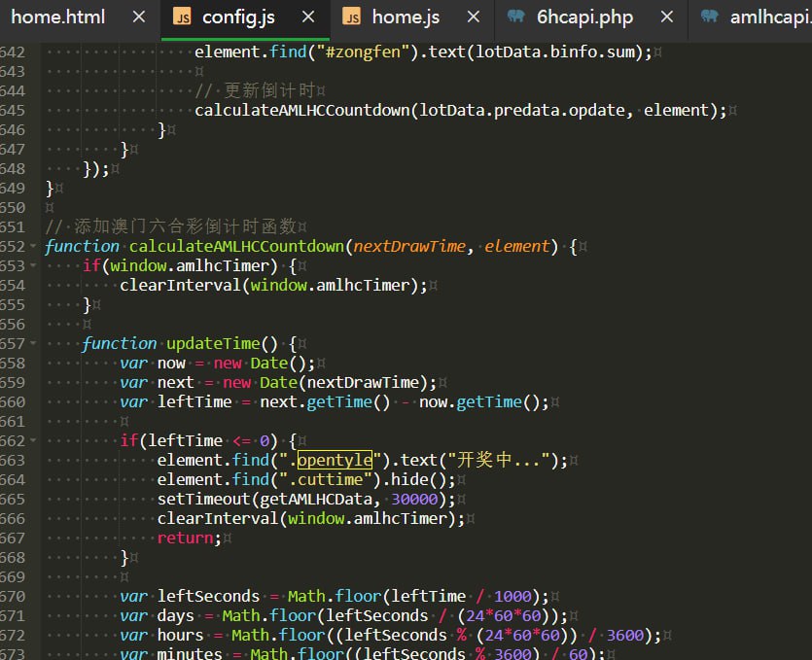Close the config.js tab
Viewport: 812px width, 660px height.
(x=308, y=17)
